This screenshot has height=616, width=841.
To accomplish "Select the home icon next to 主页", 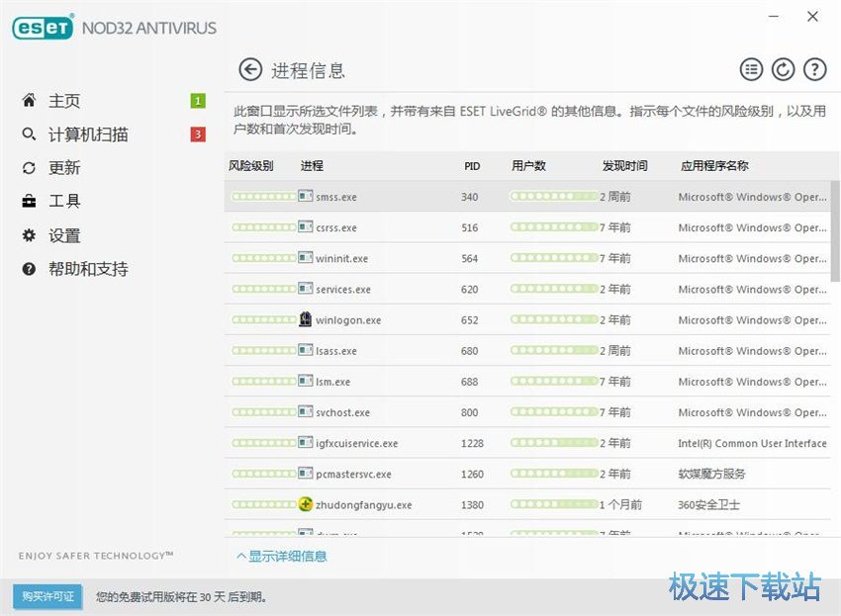I will click(x=29, y=100).
